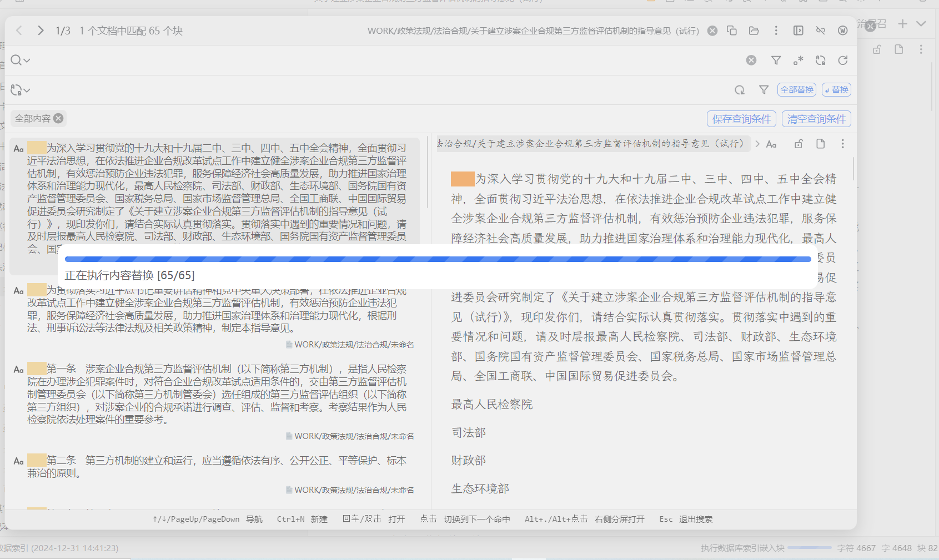Refresh search results with circular arrow
Screen dimensions: 939x560
tap(842, 60)
